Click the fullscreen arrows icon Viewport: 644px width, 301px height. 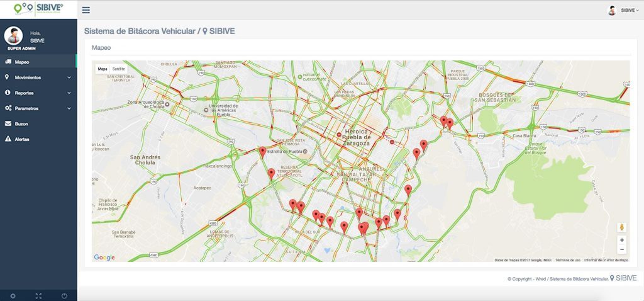pyautogui.click(x=38, y=295)
